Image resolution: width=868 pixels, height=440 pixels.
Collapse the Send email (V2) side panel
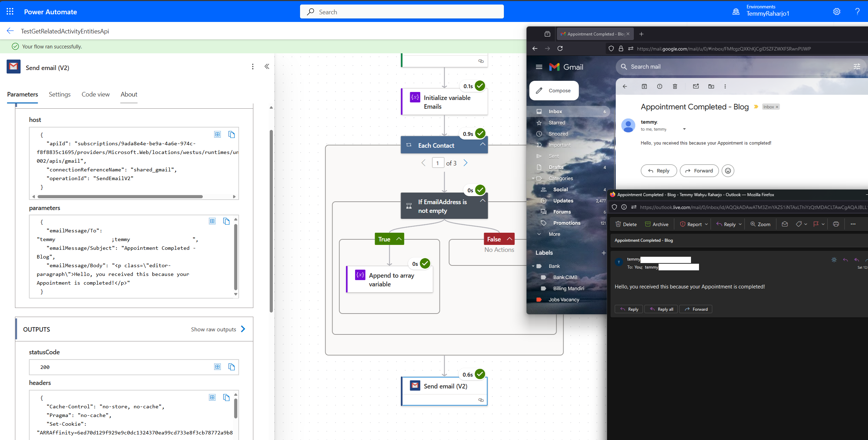point(267,67)
